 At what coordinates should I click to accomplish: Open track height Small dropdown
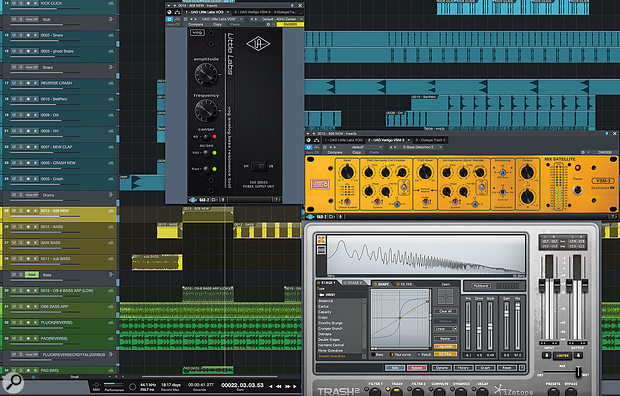pos(75,377)
